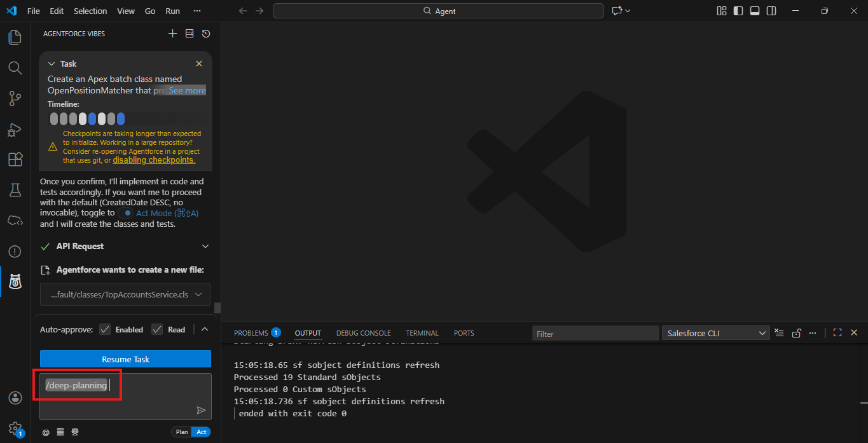Open the Source Control view
Viewport: 868px width, 443px height.
click(x=15, y=99)
